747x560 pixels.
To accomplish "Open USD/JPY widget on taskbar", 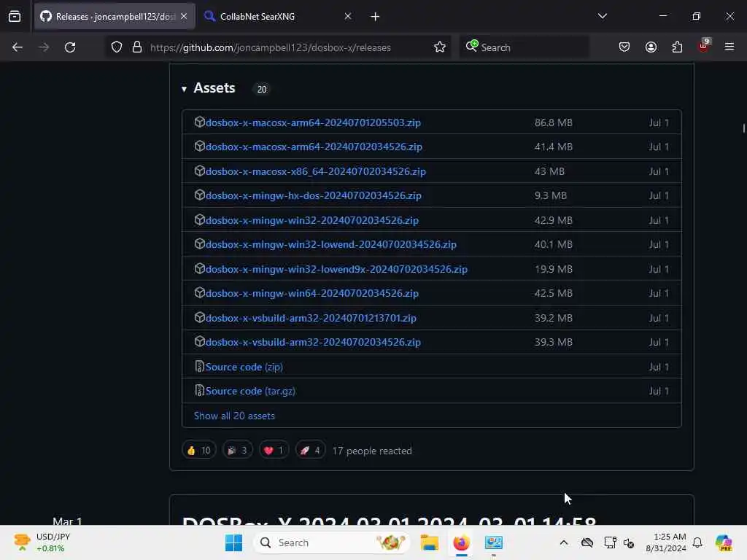I will [42, 542].
